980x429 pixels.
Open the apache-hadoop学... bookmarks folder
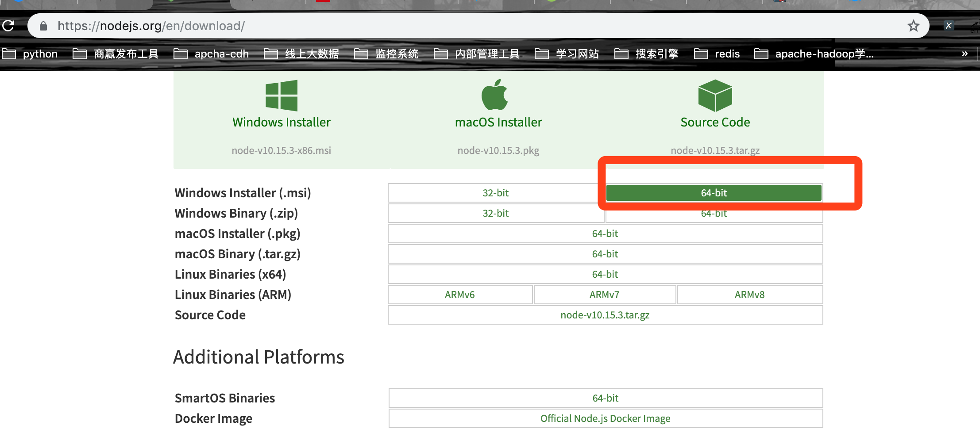click(814, 54)
